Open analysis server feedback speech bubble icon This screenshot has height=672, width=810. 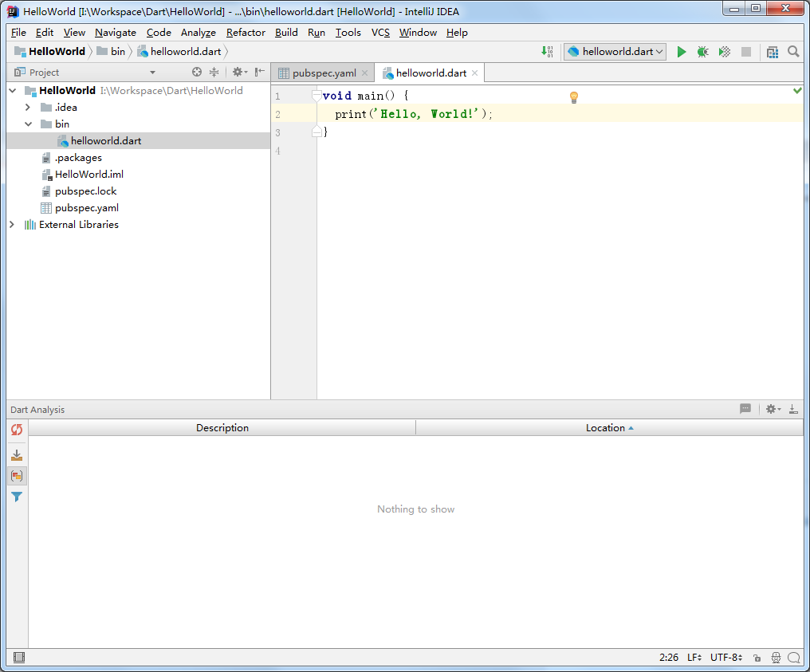[x=745, y=409]
